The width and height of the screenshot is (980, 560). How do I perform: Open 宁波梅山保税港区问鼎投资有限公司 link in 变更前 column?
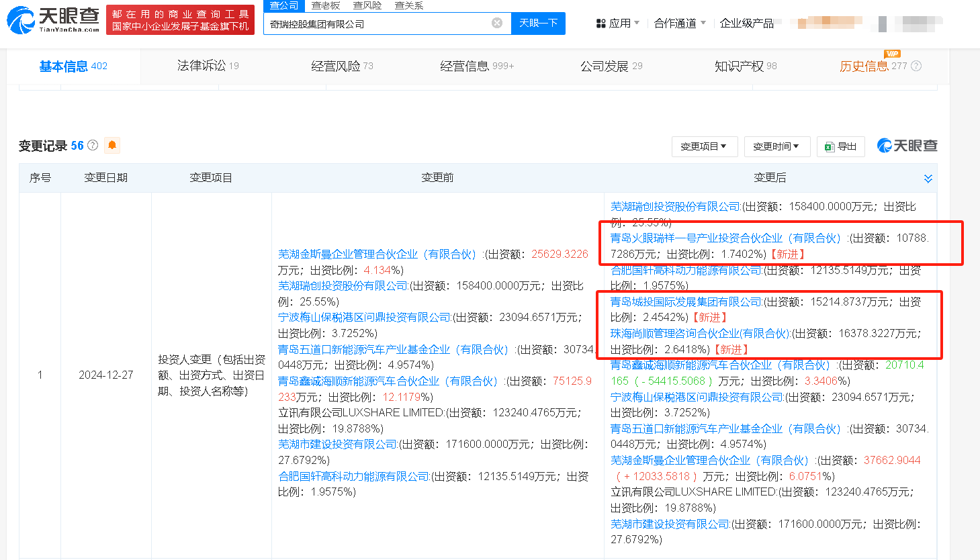pyautogui.click(x=365, y=318)
